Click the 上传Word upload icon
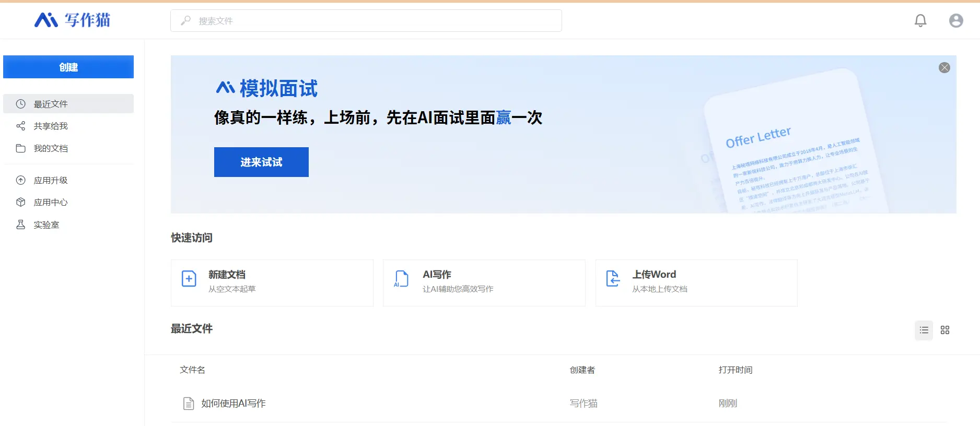980x426 pixels. point(613,279)
